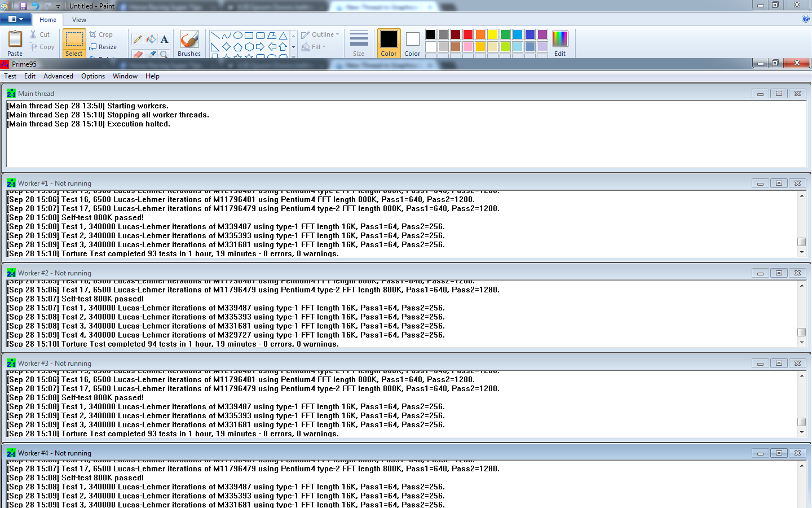Click the Paste clipboard icon
The height and width of the screenshot is (508, 812).
15,43
